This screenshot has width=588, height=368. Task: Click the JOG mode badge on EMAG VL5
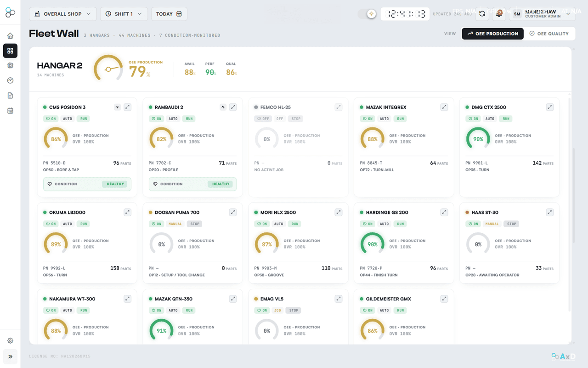click(277, 310)
